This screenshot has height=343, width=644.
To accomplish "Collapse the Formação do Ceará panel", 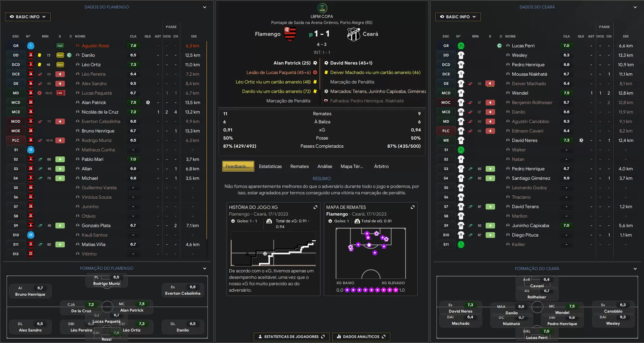I will (635, 269).
